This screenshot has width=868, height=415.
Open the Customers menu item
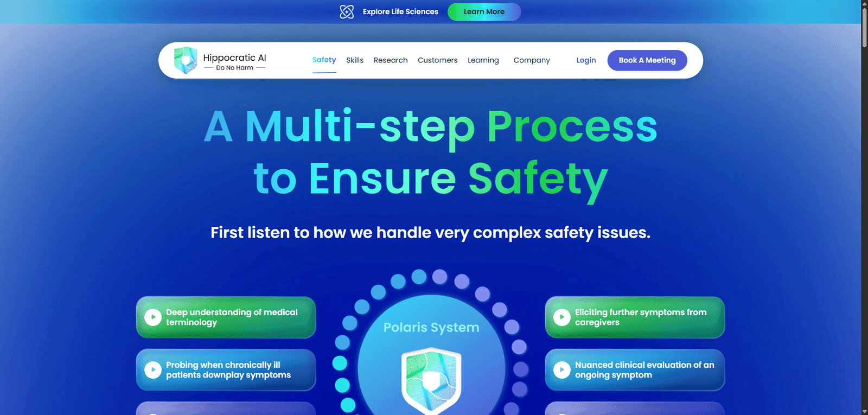pos(437,60)
